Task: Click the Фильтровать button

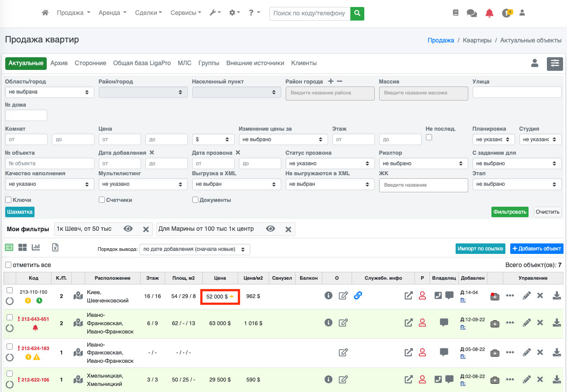Action: click(509, 212)
